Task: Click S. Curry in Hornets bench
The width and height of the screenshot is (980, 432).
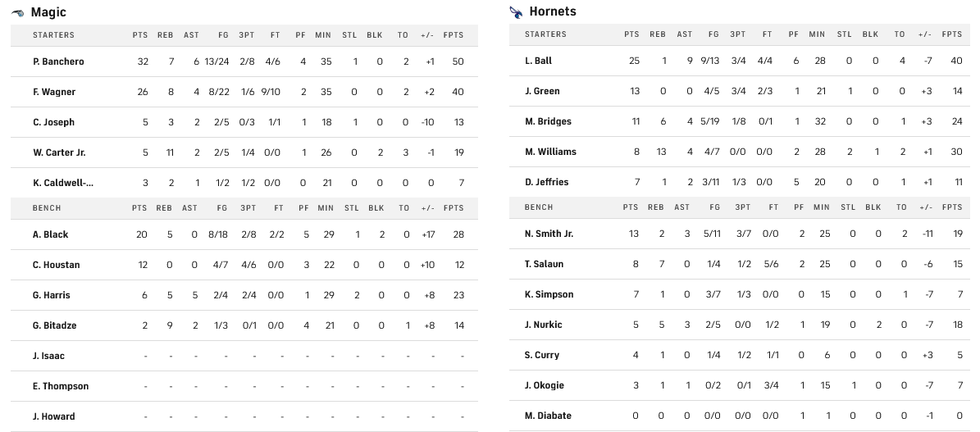Action: pyautogui.click(x=540, y=355)
